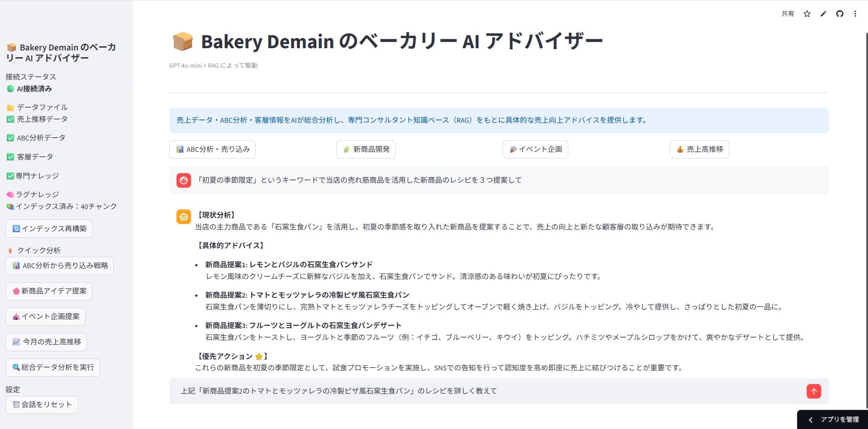Click the trash icon on 会話をリセット

[16, 404]
